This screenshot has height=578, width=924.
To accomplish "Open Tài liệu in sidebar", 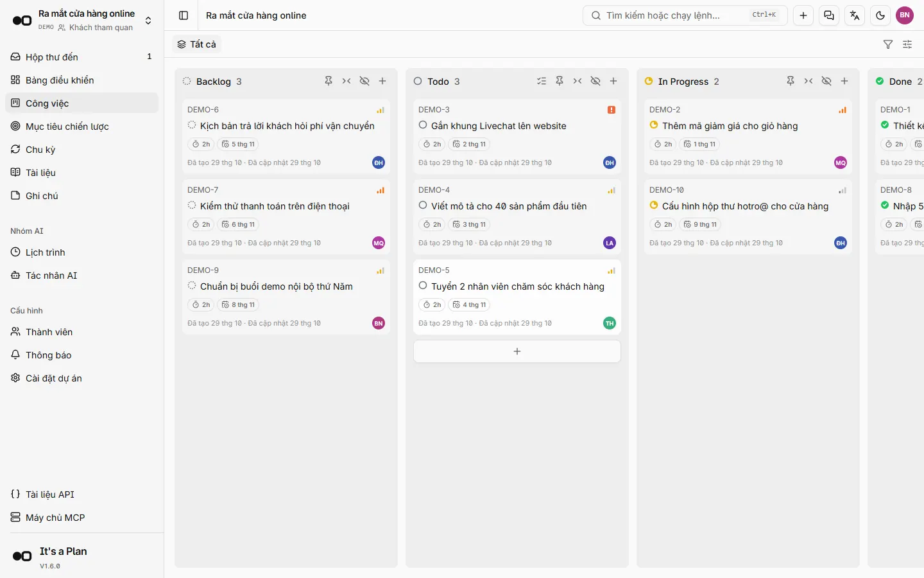I will coord(81,172).
